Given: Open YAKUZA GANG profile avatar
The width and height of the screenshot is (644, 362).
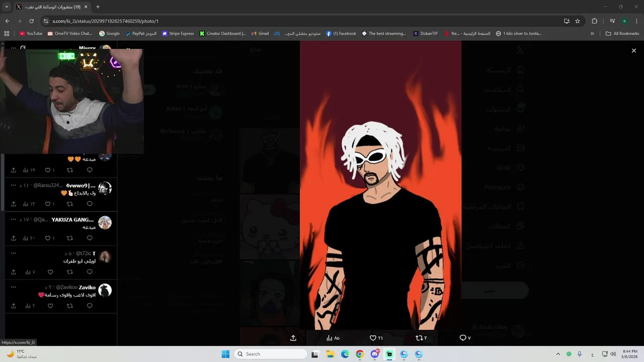Looking at the screenshot, I should 105,222.
